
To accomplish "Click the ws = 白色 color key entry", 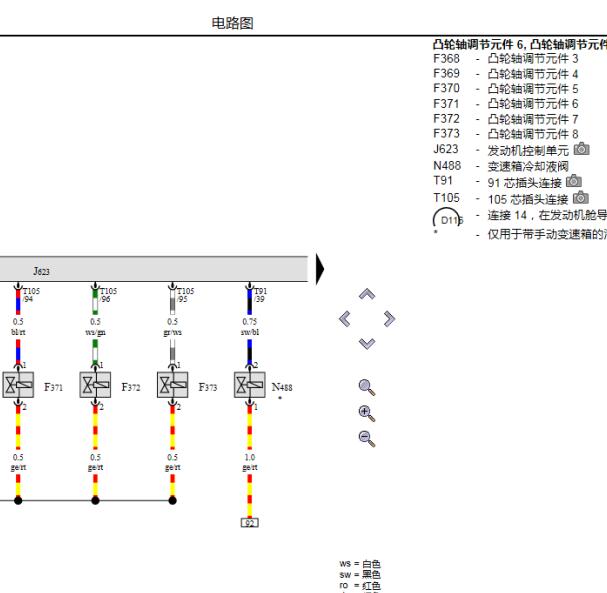I will 360,564.
